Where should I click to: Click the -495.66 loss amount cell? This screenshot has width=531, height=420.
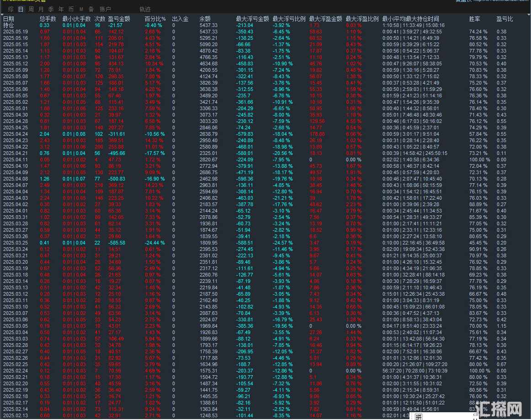click(x=117, y=153)
